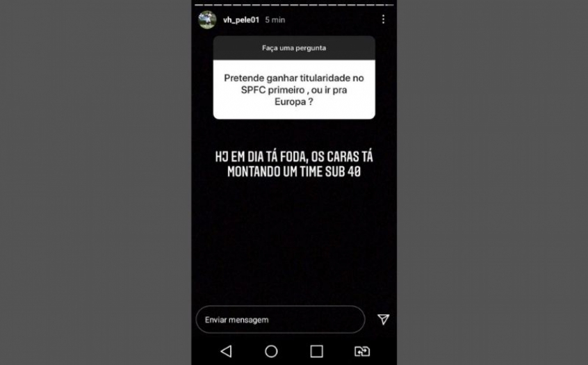Tap the "Faça uma pergunta" sticker header
The height and width of the screenshot is (365, 588).
(294, 48)
